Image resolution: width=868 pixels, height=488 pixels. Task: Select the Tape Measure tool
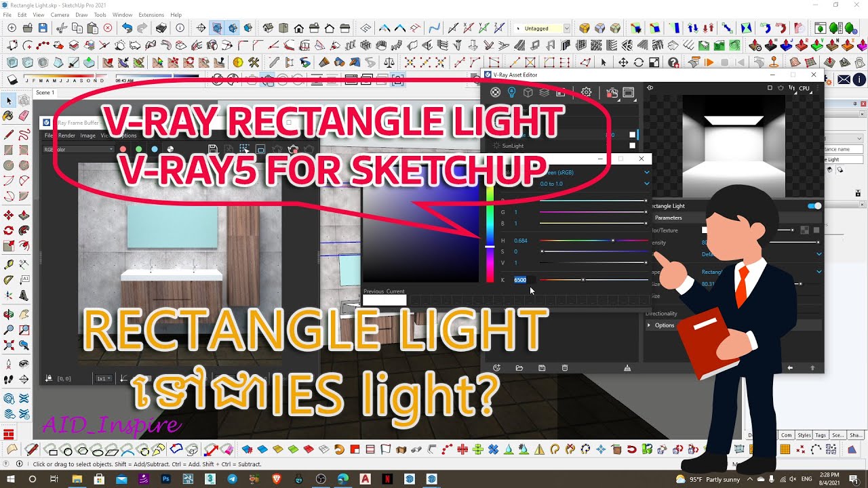(x=9, y=264)
